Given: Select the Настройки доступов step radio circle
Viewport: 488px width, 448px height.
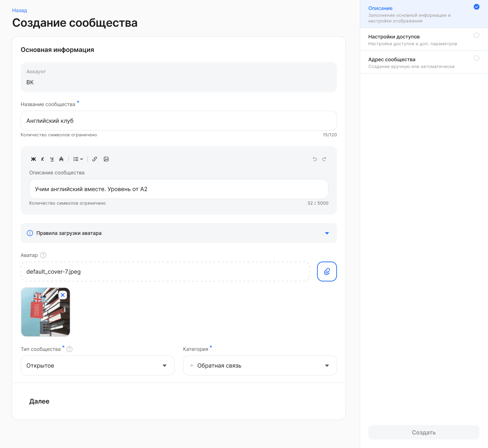Looking at the screenshot, I should tap(477, 35).
